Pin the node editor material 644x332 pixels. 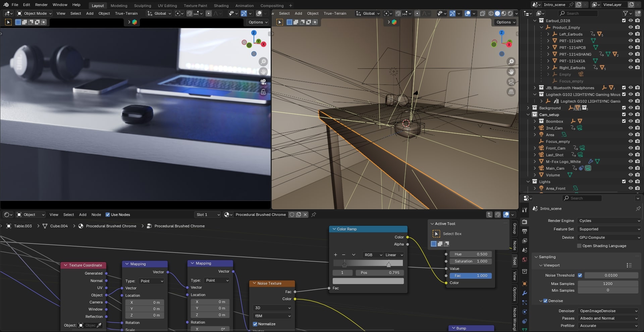point(314,215)
